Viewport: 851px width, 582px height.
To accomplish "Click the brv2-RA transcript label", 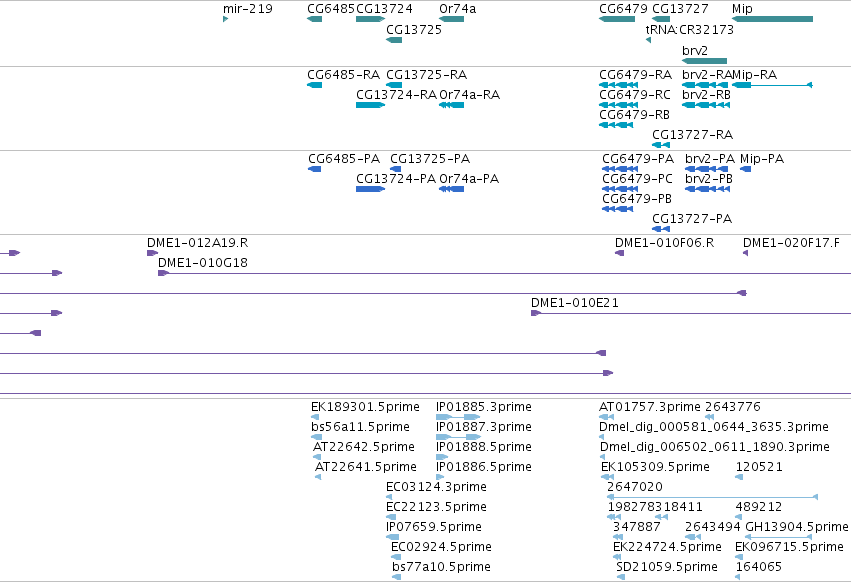I will click(707, 74).
